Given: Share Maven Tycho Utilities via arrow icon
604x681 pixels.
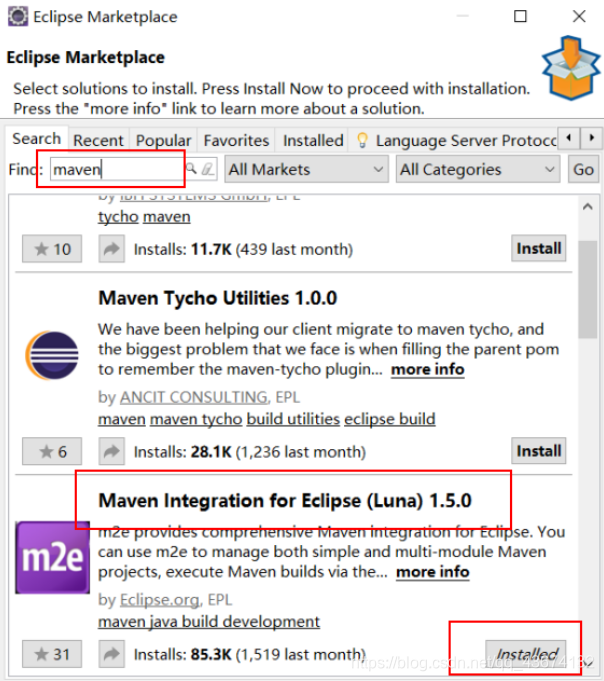Looking at the screenshot, I should pyautogui.click(x=112, y=451).
